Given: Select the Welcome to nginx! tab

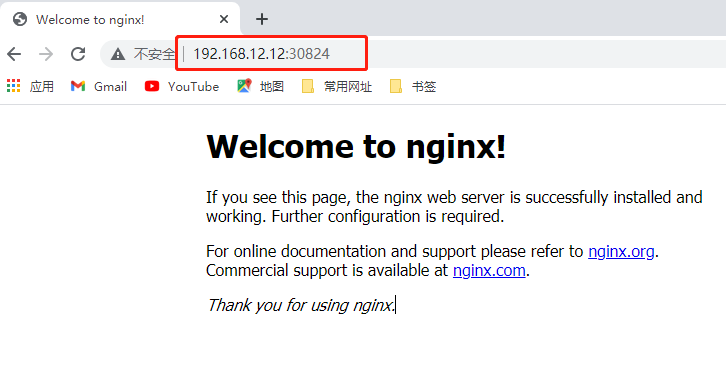Looking at the screenshot, I should click(120, 19).
